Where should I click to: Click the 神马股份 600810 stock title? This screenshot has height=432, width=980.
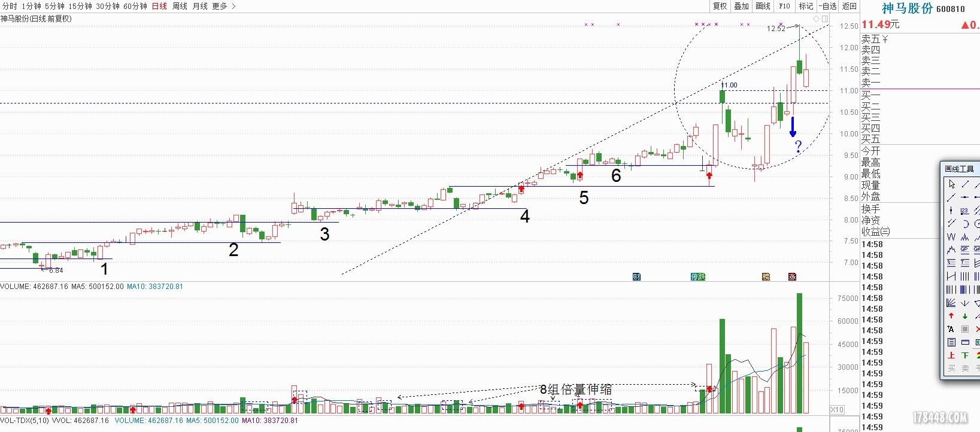[x=923, y=8]
